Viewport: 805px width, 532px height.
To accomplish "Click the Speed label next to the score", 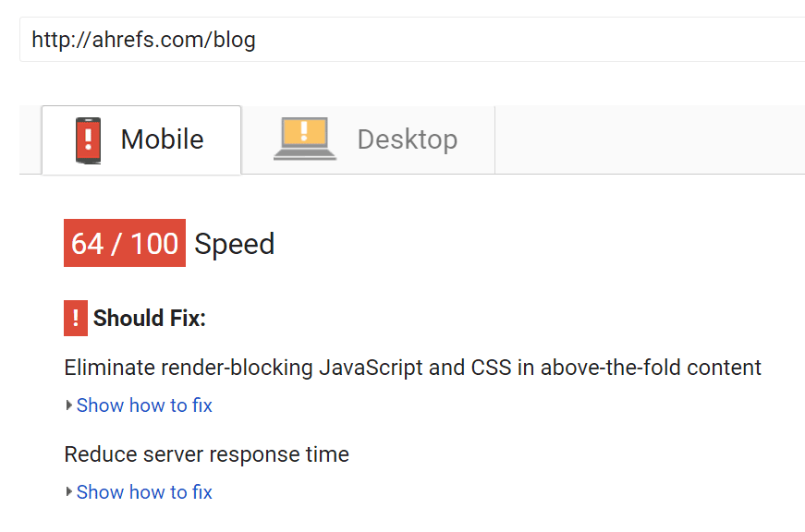I will [x=235, y=244].
